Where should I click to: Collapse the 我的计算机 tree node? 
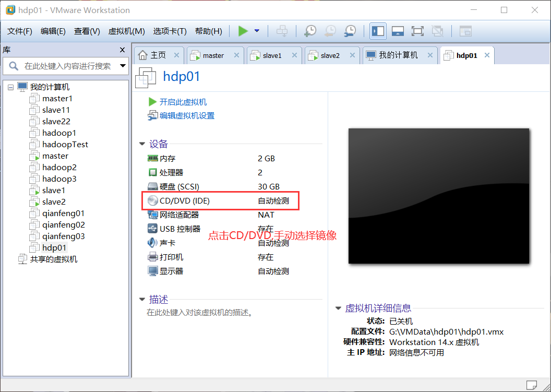tap(11, 87)
